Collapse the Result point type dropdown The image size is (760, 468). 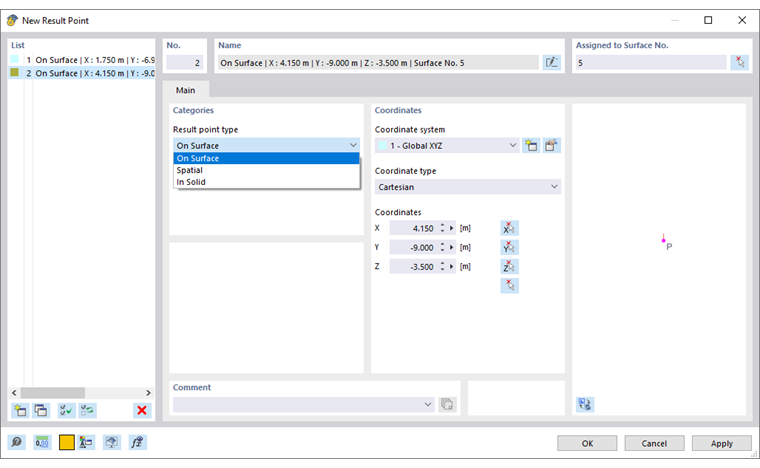click(353, 145)
